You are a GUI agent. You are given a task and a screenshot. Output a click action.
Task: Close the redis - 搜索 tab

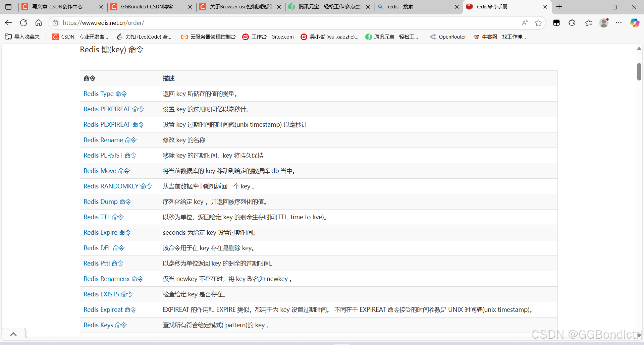[457, 7]
